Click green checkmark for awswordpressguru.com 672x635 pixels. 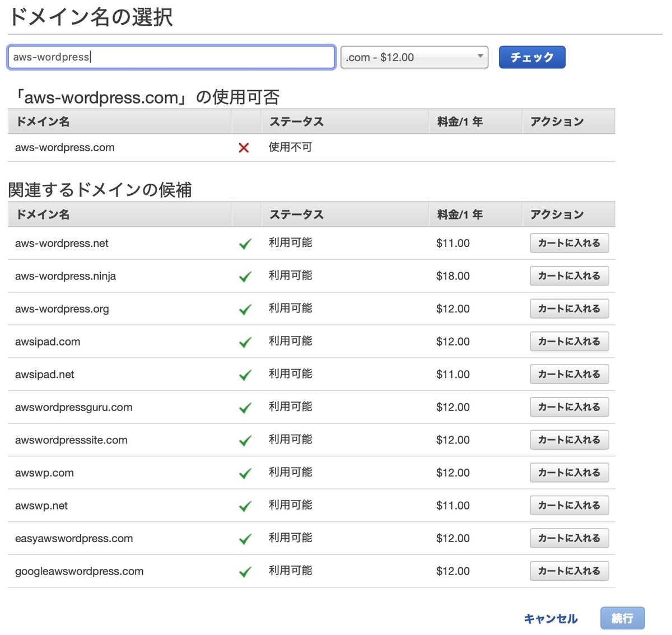tap(245, 408)
